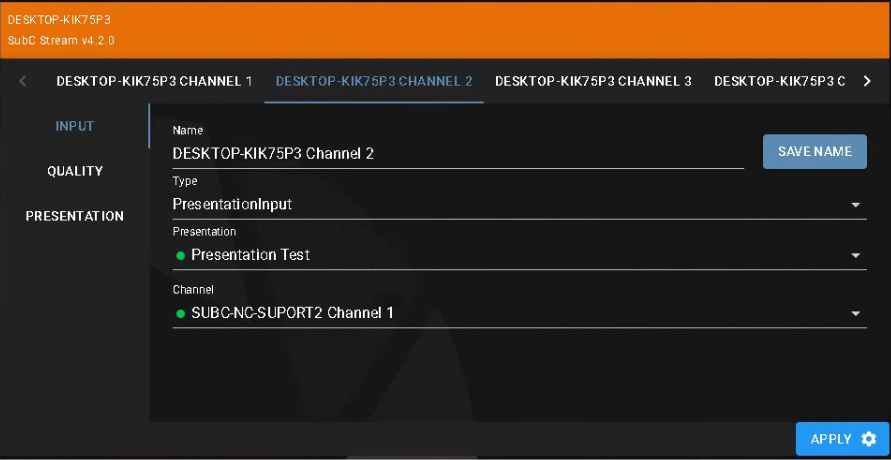Open the Presentation dropdown arrow

click(x=856, y=255)
